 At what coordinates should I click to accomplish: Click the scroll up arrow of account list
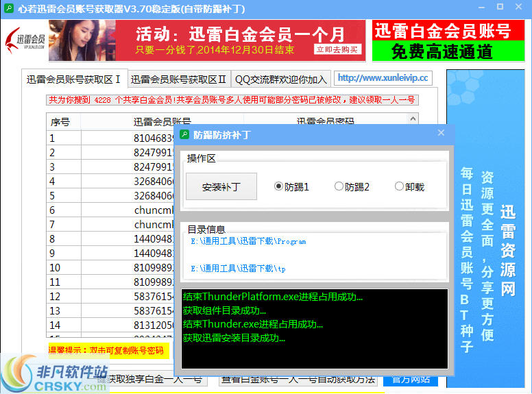coord(413,119)
